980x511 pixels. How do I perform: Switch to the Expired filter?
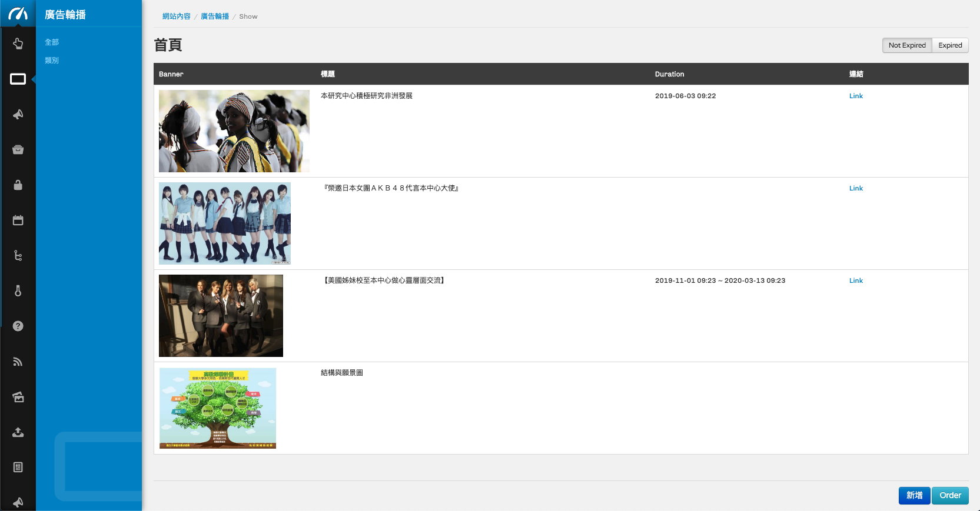tap(950, 45)
